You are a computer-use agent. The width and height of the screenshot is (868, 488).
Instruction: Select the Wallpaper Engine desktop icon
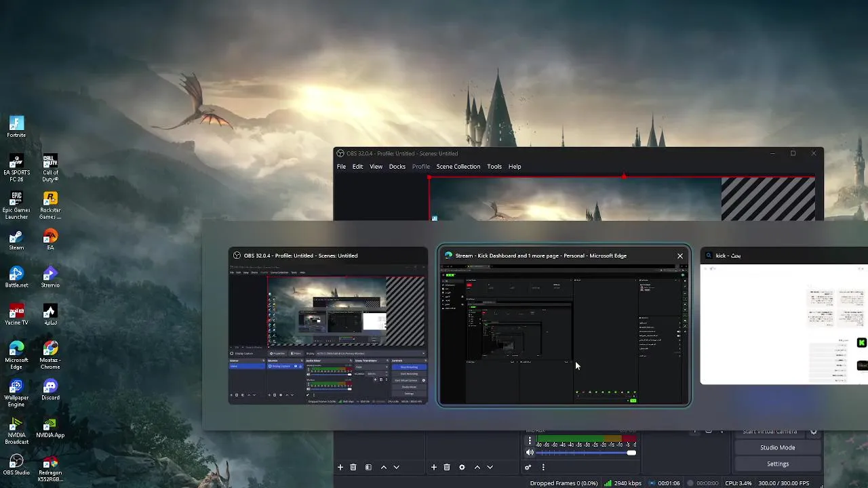point(16,393)
